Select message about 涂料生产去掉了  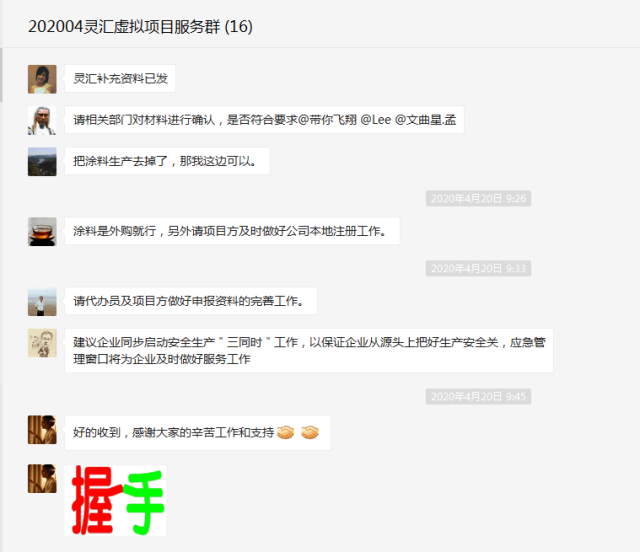167,161
